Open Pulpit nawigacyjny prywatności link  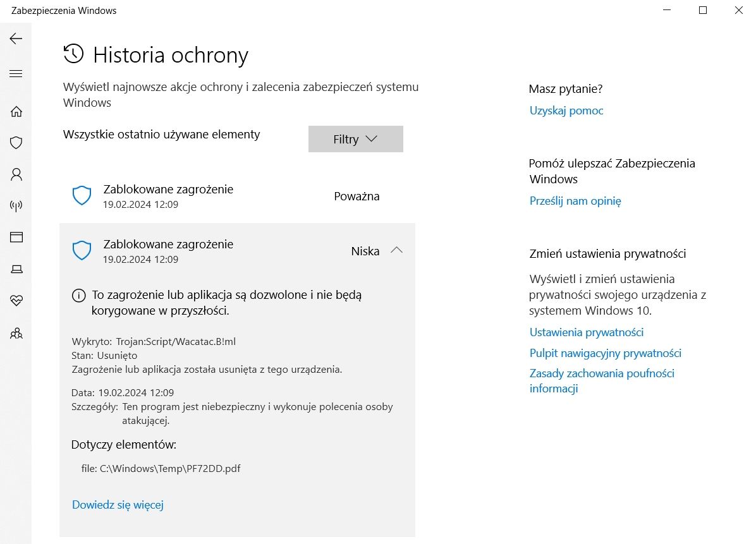(x=606, y=353)
